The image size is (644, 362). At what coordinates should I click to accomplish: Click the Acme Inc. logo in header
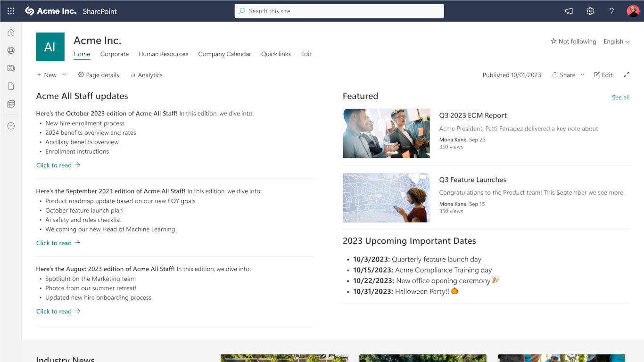[x=50, y=11]
